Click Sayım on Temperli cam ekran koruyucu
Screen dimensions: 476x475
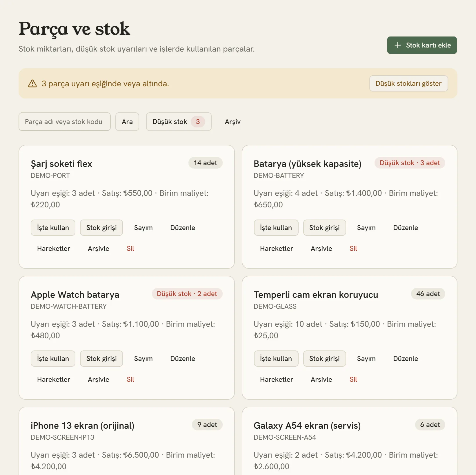(x=366, y=359)
